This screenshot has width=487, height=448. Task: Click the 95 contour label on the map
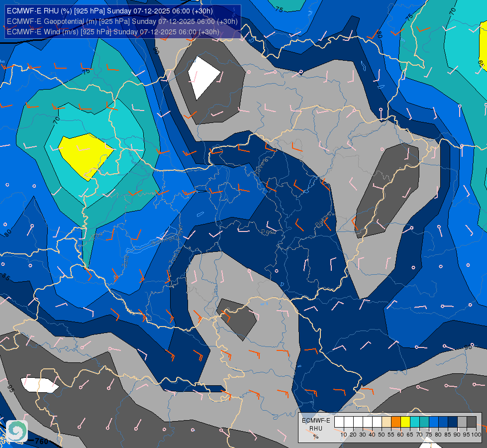coord(10,389)
